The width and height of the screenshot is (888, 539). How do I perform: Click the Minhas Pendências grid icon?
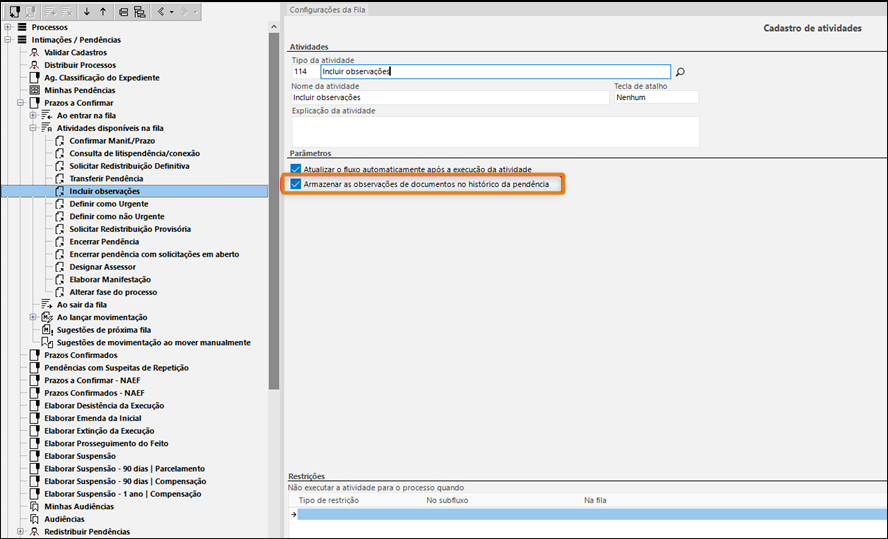(34, 90)
